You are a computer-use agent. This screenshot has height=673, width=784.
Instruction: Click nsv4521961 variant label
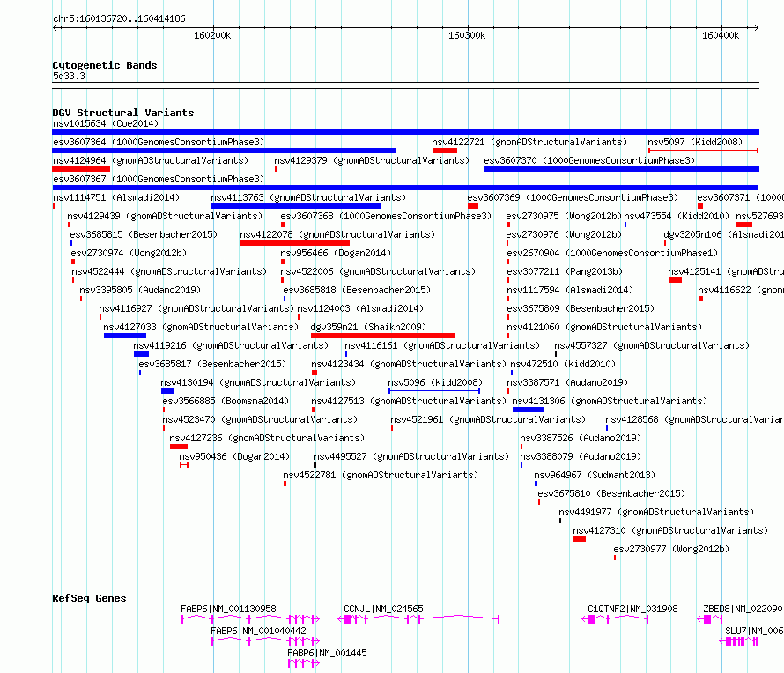[x=487, y=419]
